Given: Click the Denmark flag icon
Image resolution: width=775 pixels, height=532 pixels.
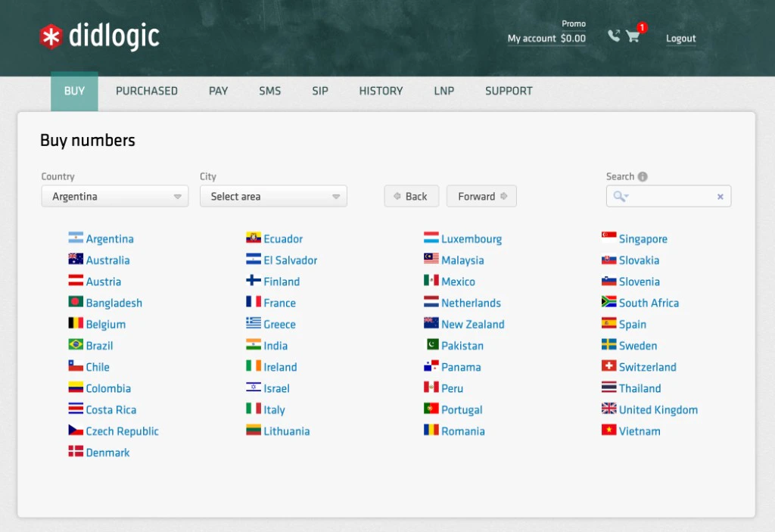Looking at the screenshot, I should 76,451.
